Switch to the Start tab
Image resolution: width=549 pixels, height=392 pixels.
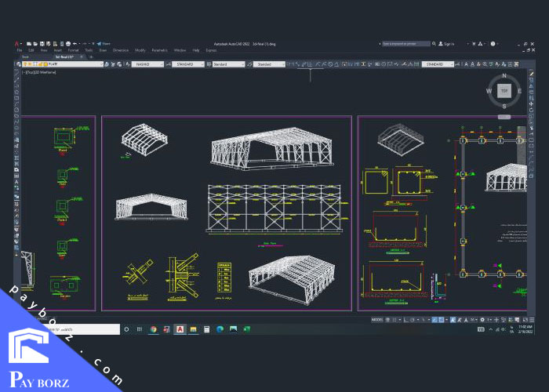[x=26, y=57]
